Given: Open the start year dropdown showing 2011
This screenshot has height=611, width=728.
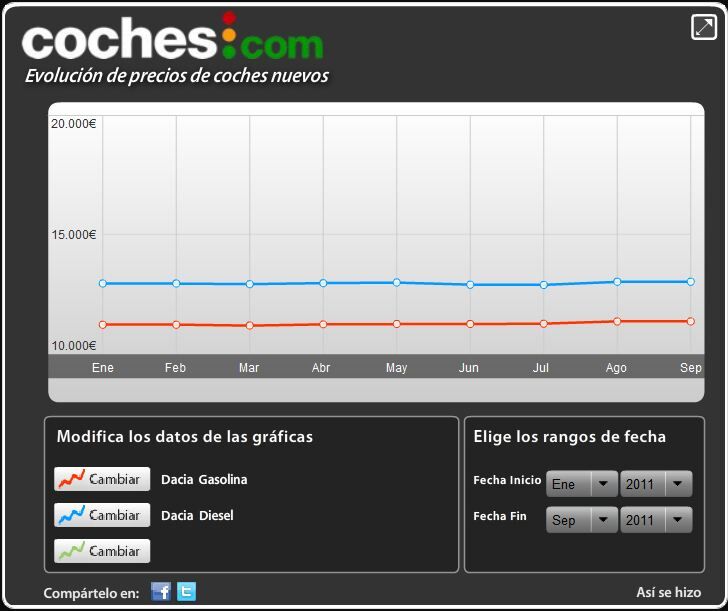Looking at the screenshot, I should (x=655, y=484).
